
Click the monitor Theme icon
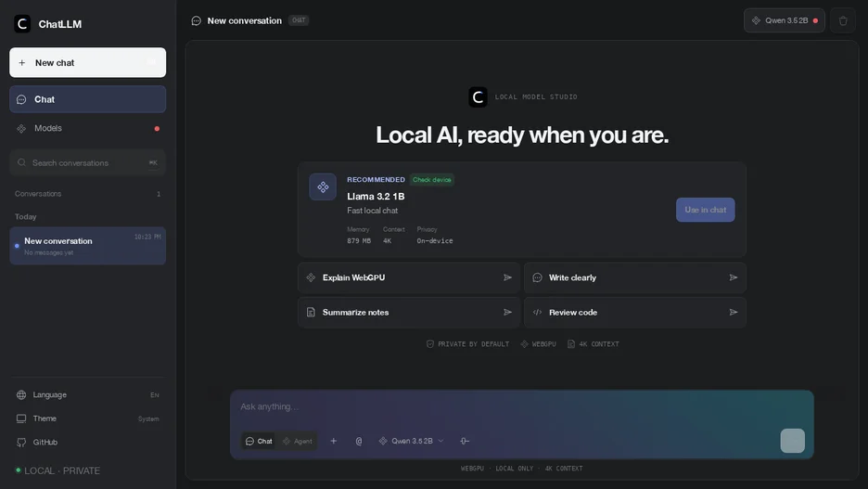21,418
